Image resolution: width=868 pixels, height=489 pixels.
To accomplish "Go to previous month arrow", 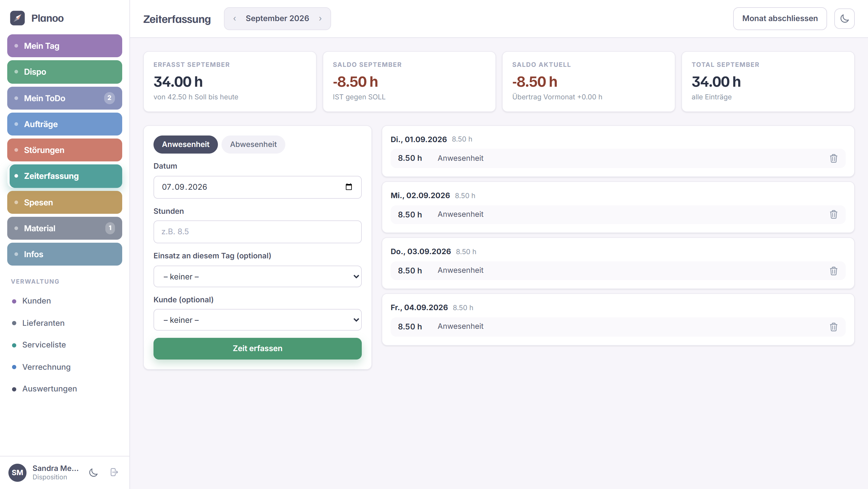I will [234, 19].
